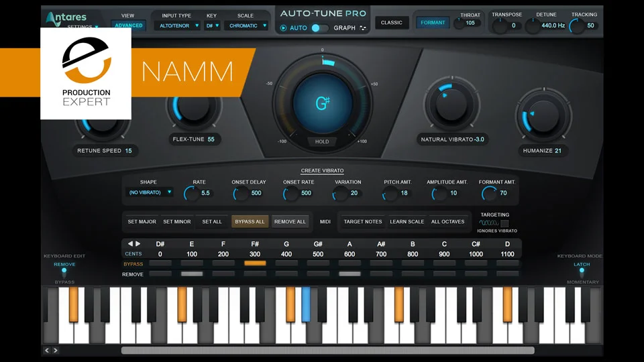The image size is (644, 362).
Task: Click the Detune knob
Action: tap(533, 26)
